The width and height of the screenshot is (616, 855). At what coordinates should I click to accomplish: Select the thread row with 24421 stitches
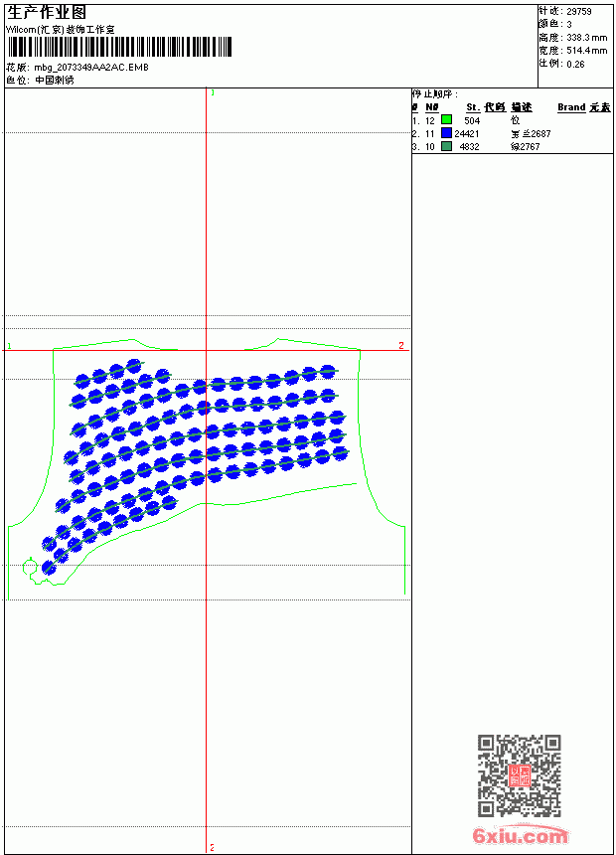(513, 133)
